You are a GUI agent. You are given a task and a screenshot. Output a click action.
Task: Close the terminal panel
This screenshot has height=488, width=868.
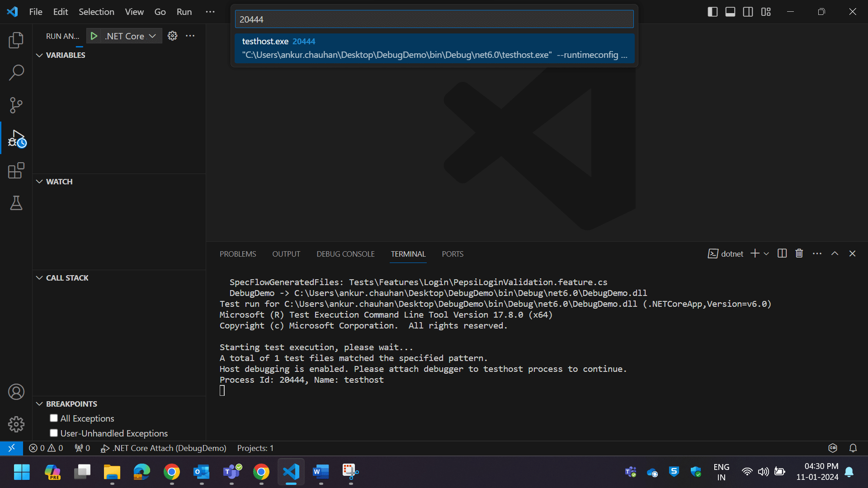(853, 253)
